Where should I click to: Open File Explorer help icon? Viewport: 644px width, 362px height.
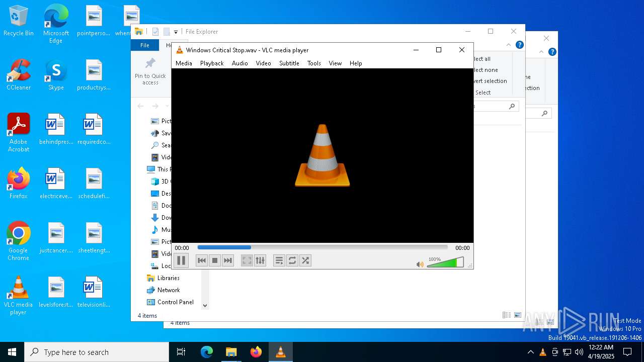(520, 45)
